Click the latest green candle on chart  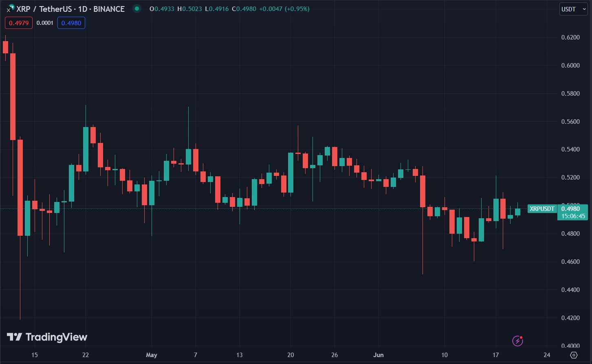pyautogui.click(x=517, y=212)
